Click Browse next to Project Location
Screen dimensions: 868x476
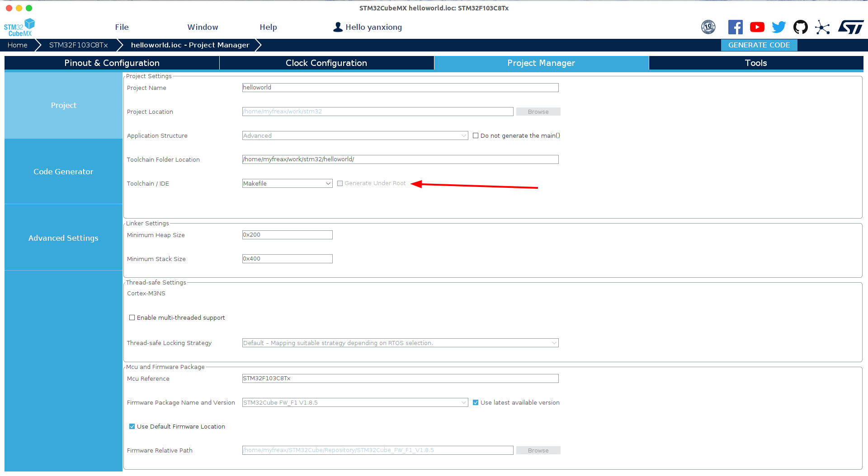point(538,112)
